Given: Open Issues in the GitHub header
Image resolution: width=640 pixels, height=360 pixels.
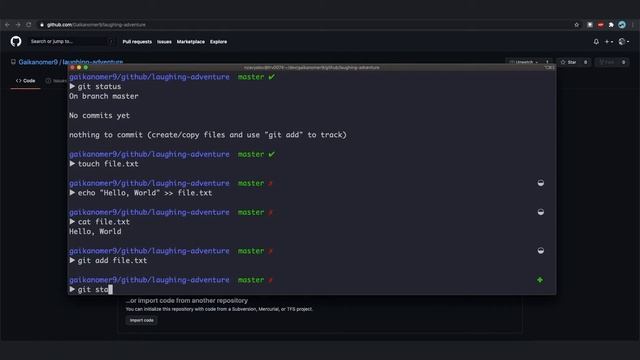Looking at the screenshot, I should point(164,42).
